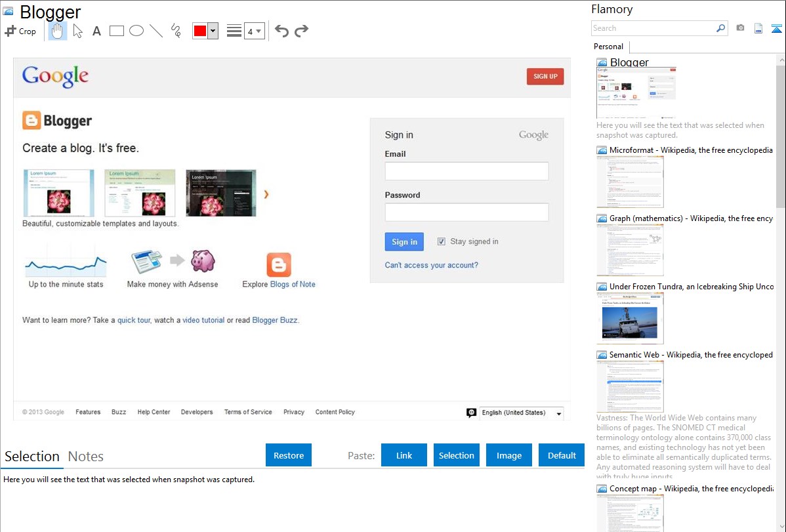Open the Semantic Web snapshot thumbnail

pyautogui.click(x=630, y=386)
